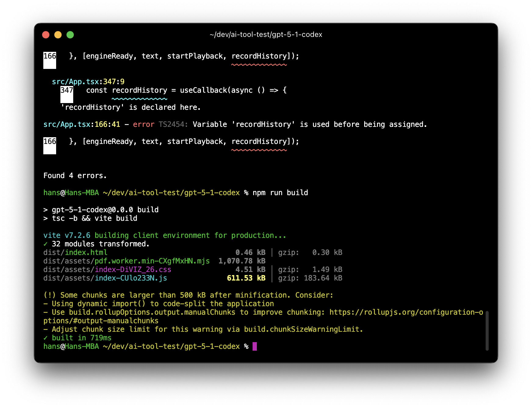This screenshot has height=408, width=532.
Task: Click the 'built in 719ms' status line
Action: coord(81,338)
